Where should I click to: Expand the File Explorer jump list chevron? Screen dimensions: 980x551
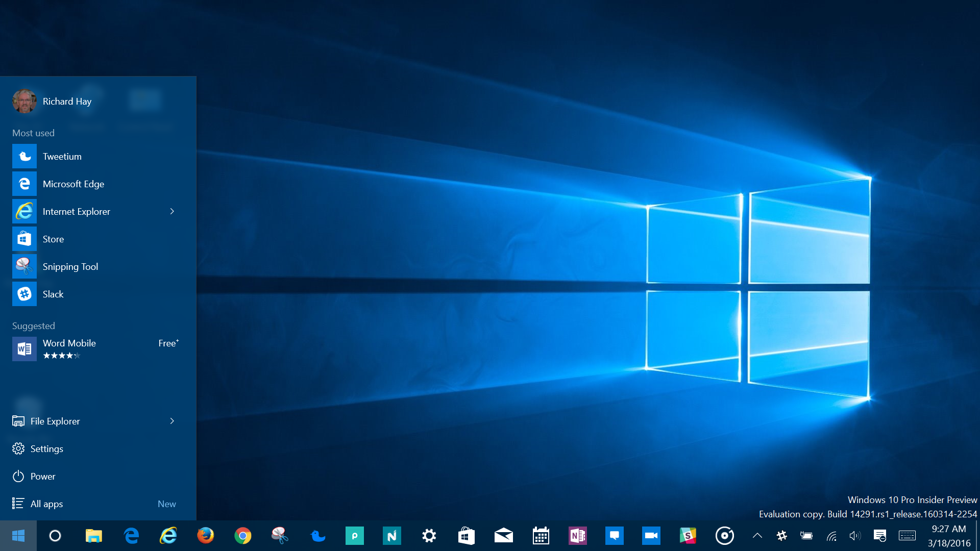tap(172, 421)
